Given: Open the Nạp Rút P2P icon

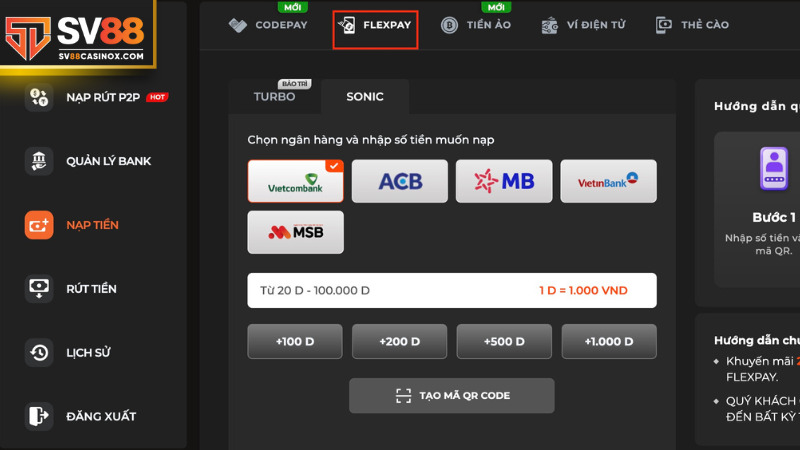Looking at the screenshot, I should click(39, 97).
